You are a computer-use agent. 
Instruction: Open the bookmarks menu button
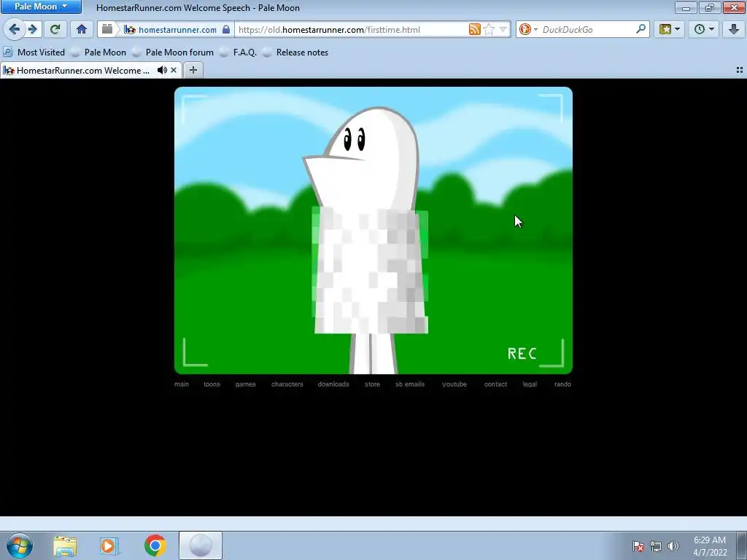pos(670,29)
